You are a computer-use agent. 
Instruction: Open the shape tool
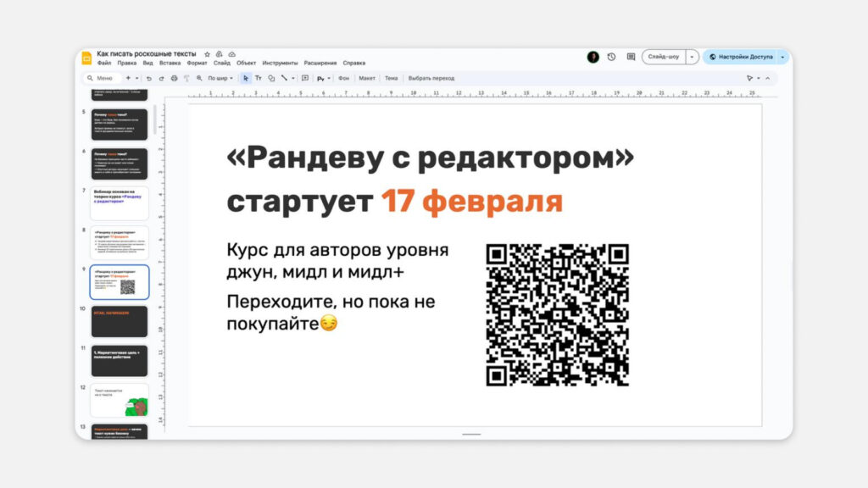point(271,79)
